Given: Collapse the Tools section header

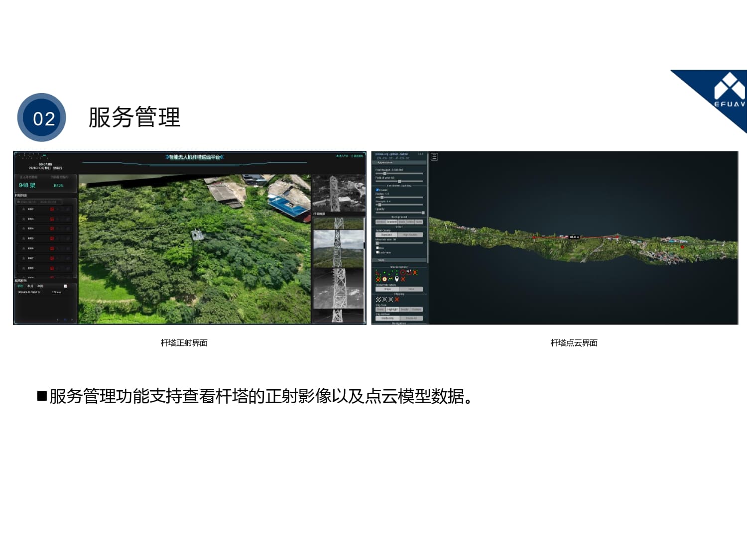Looking at the screenshot, I should tap(399, 260).
